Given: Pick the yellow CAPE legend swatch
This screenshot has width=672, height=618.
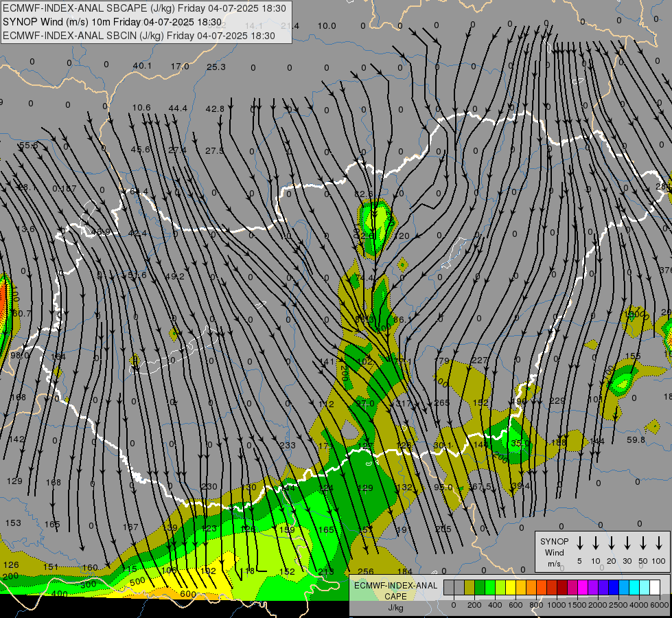Looking at the screenshot, I should click(x=511, y=588).
